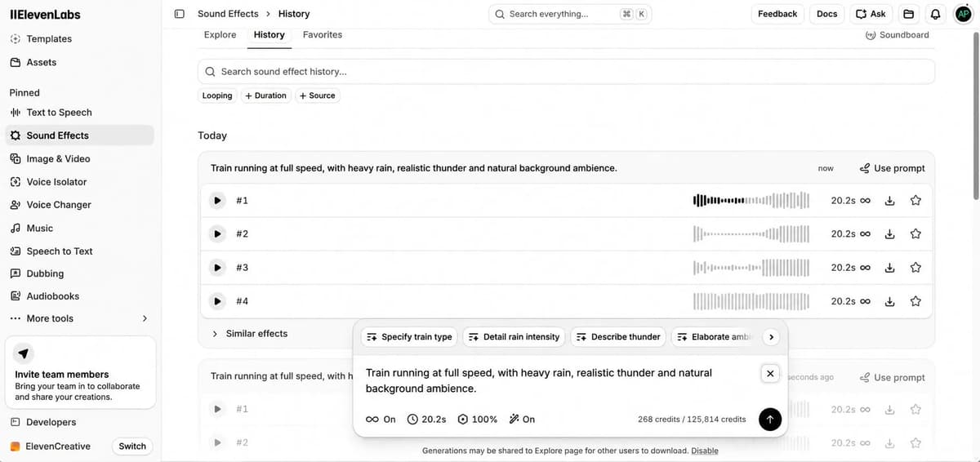
Task: Add a Duration filter
Action: click(x=265, y=96)
